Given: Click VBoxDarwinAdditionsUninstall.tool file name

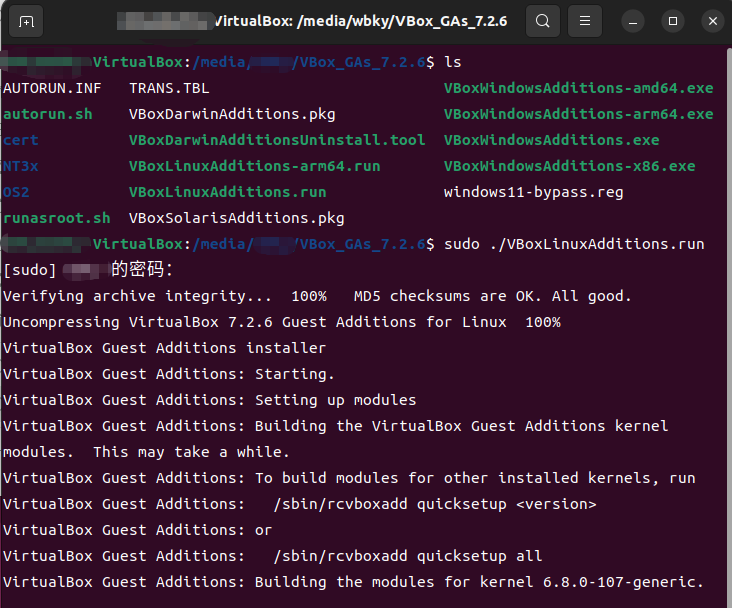Looking at the screenshot, I should (x=277, y=140).
